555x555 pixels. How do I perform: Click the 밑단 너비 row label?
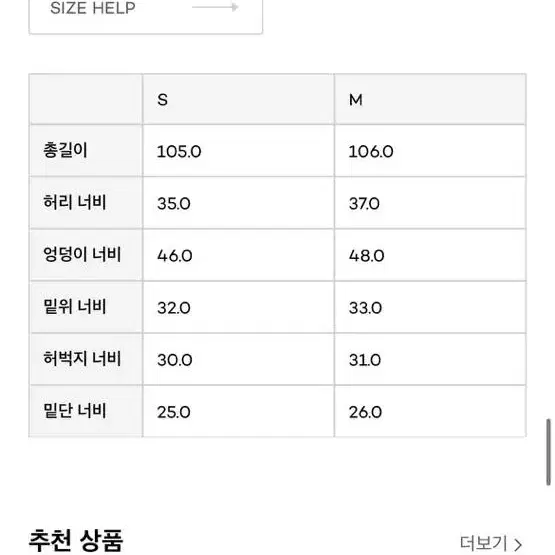coord(75,411)
